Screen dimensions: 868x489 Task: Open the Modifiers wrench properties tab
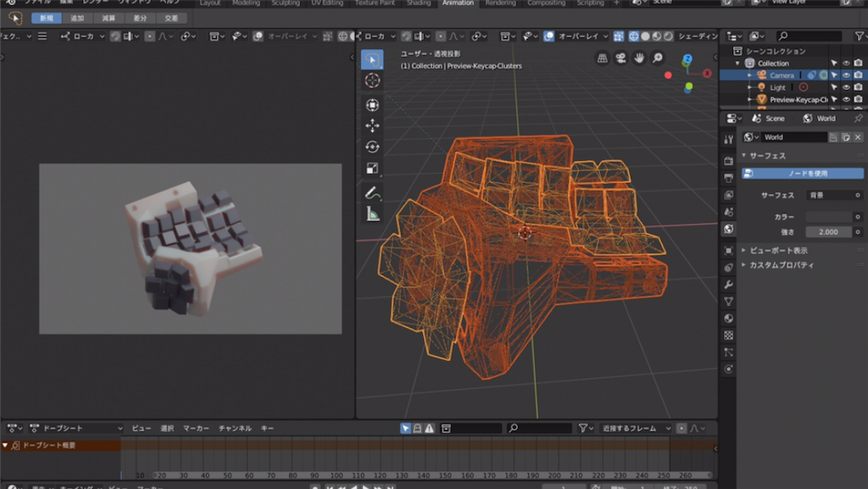[x=728, y=284]
